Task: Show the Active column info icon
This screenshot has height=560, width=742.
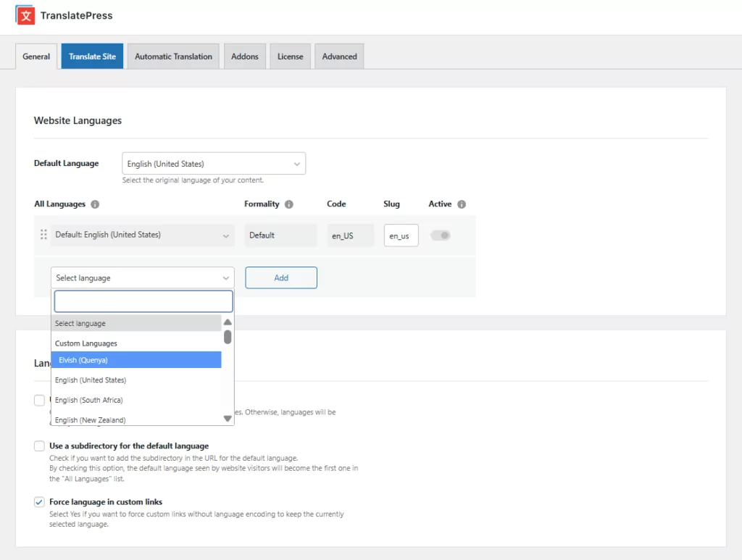Action: click(x=462, y=204)
